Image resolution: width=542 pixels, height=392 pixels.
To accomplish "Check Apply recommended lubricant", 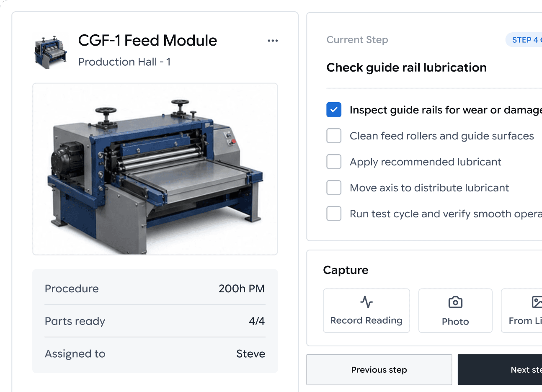I will [x=334, y=162].
